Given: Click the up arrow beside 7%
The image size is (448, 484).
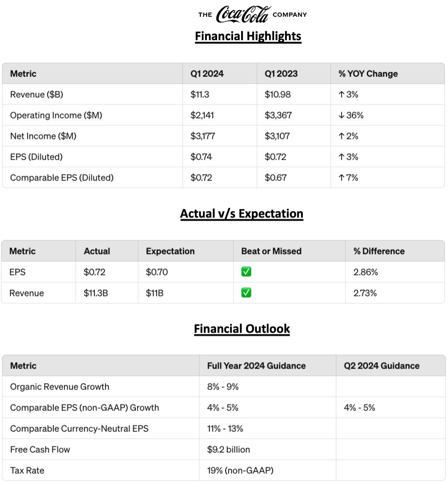Looking at the screenshot, I should pyautogui.click(x=341, y=178).
